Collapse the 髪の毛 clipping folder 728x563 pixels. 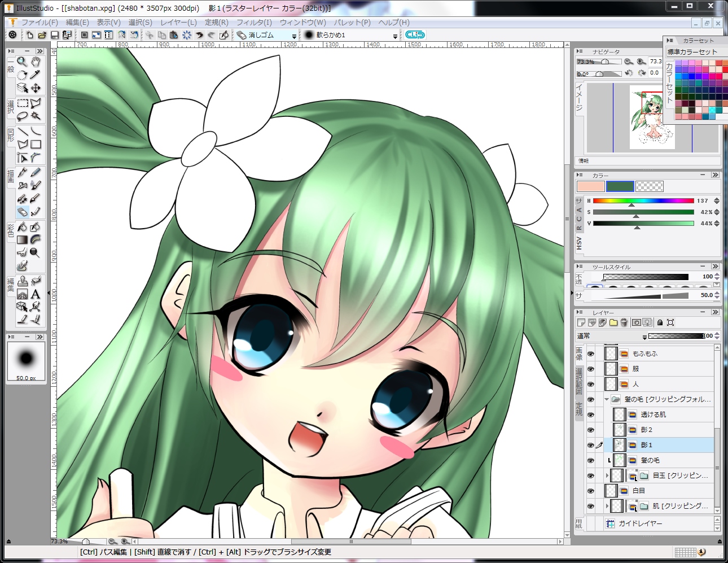607,399
